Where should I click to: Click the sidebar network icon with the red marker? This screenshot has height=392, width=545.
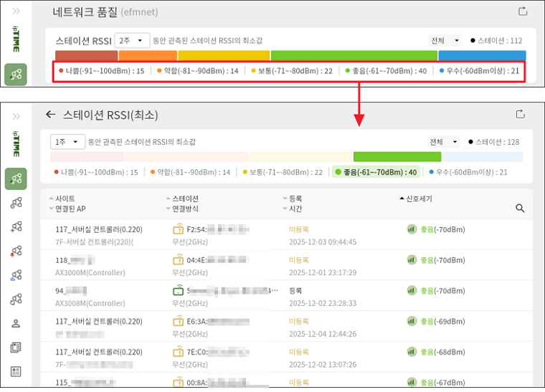pos(16,250)
